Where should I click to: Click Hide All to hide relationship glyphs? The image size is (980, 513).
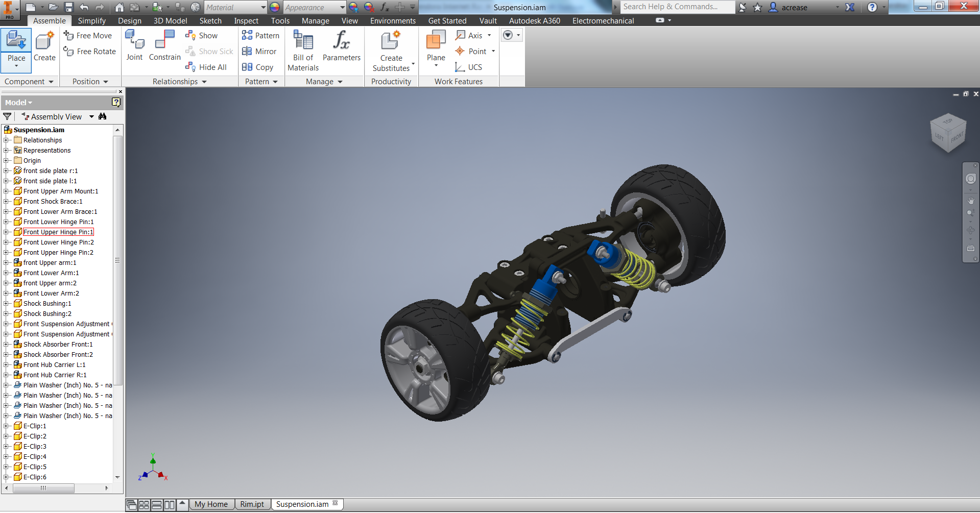tap(206, 67)
